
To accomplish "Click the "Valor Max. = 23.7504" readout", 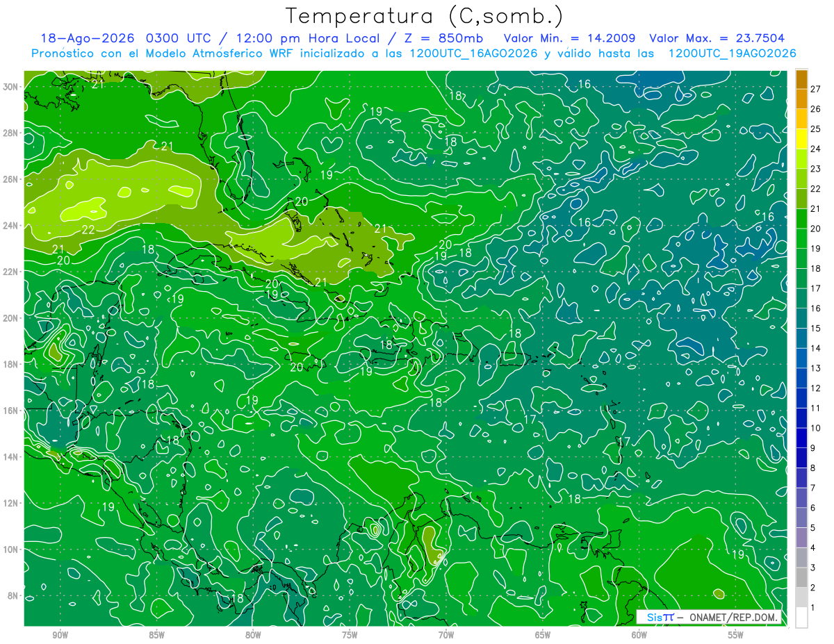I will [x=717, y=38].
